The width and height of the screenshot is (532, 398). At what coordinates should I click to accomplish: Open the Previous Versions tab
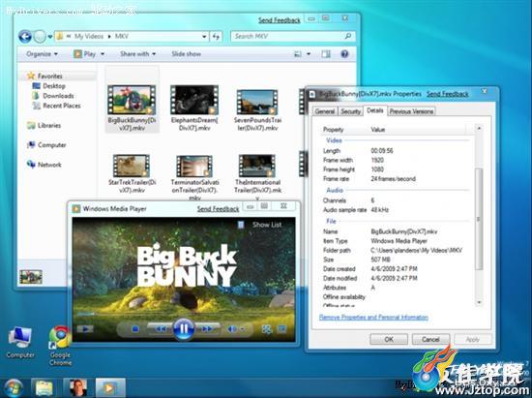(411, 111)
